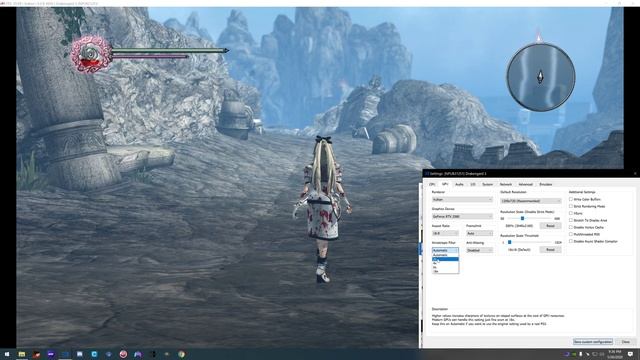640x360 pixels.
Task: Switch to the Emulator tab
Action: [x=546, y=184]
